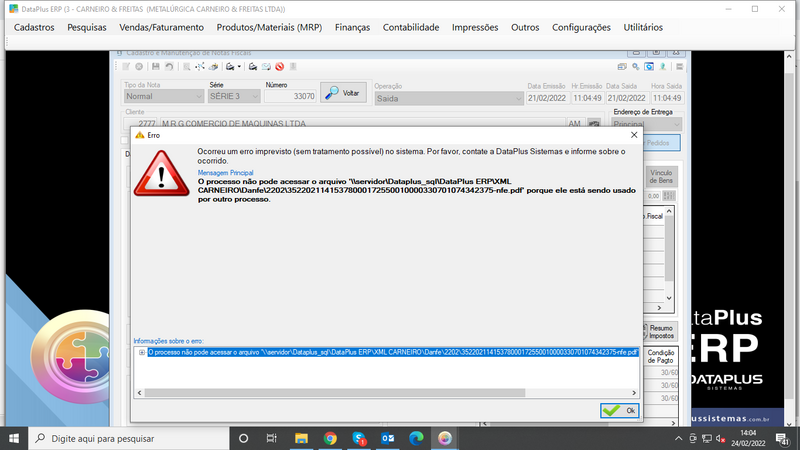Open the Operação dropdown

click(x=449, y=98)
